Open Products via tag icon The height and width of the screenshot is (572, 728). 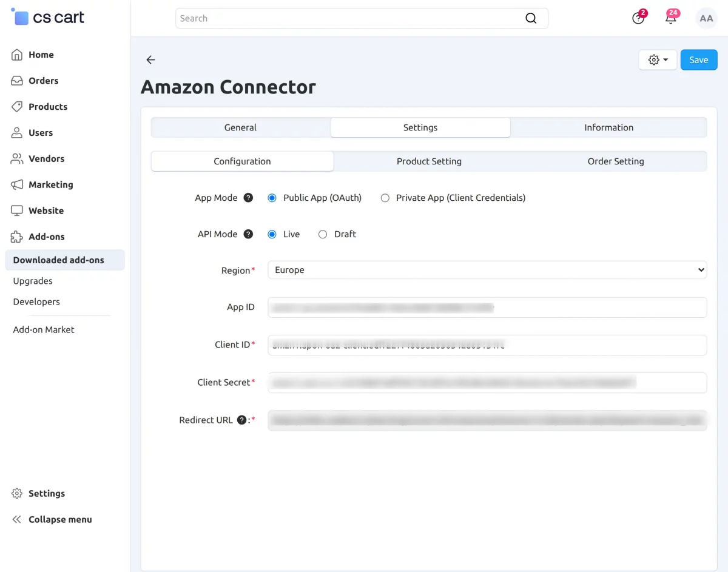[x=17, y=107]
